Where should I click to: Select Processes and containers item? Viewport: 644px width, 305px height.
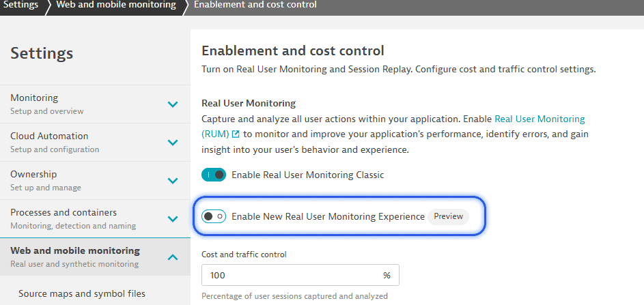click(x=95, y=219)
